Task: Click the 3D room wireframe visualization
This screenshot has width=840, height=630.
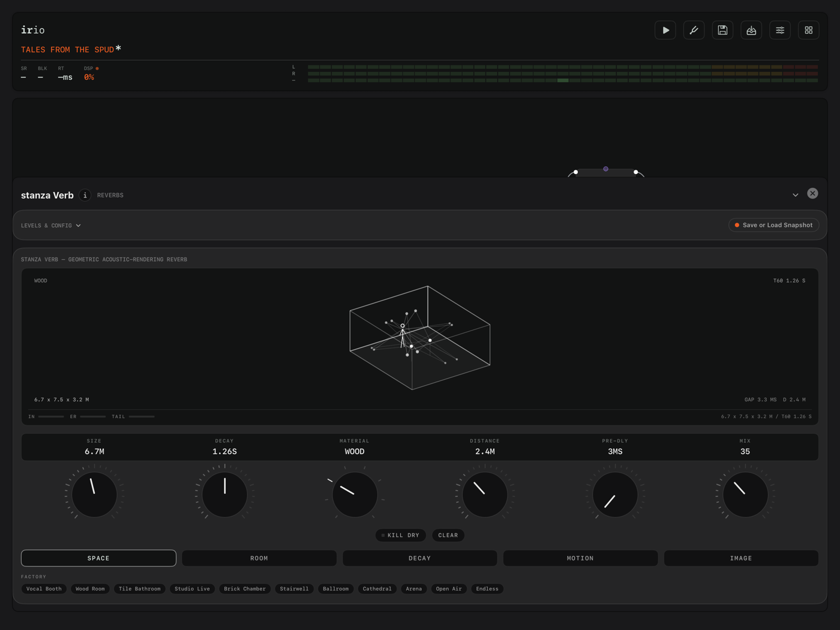Action: (x=420, y=338)
